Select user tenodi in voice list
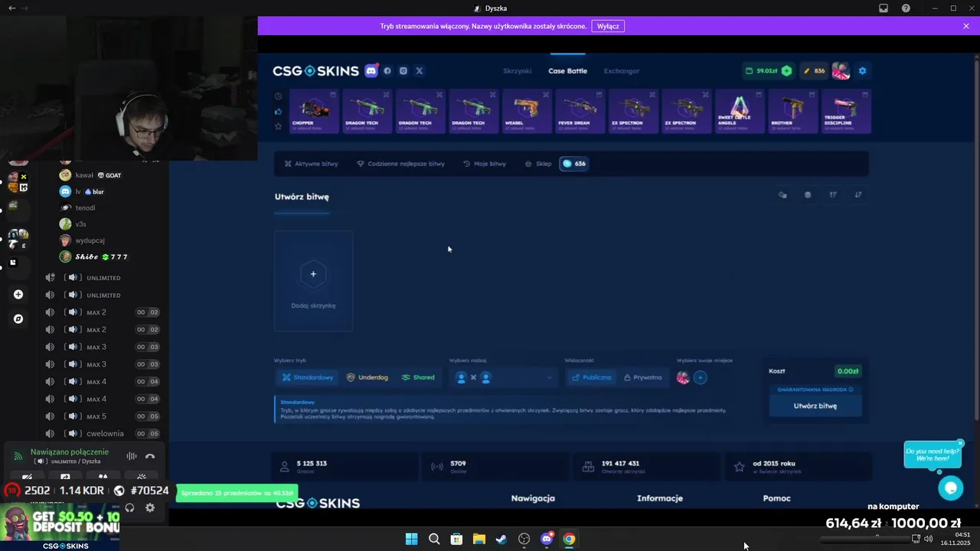980x551 pixels. 85,208
